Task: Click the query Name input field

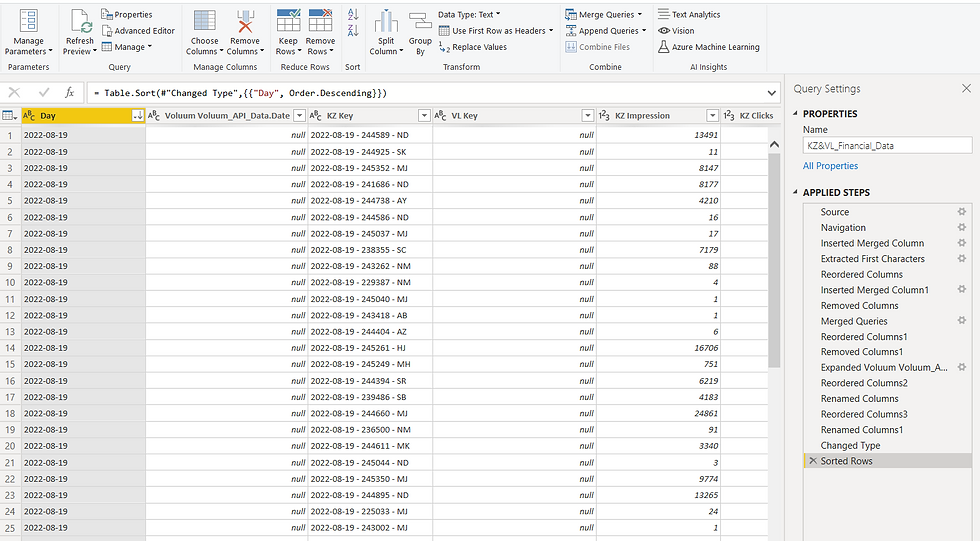Action: (888, 146)
